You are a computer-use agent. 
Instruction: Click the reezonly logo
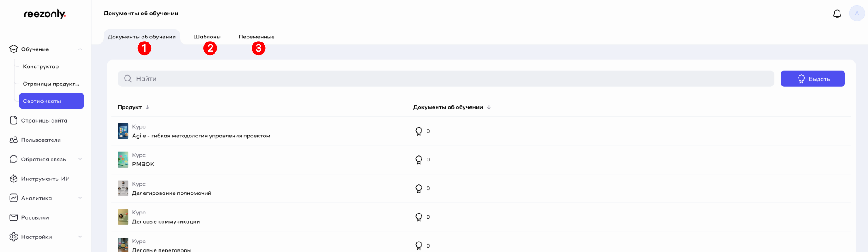coord(45,14)
